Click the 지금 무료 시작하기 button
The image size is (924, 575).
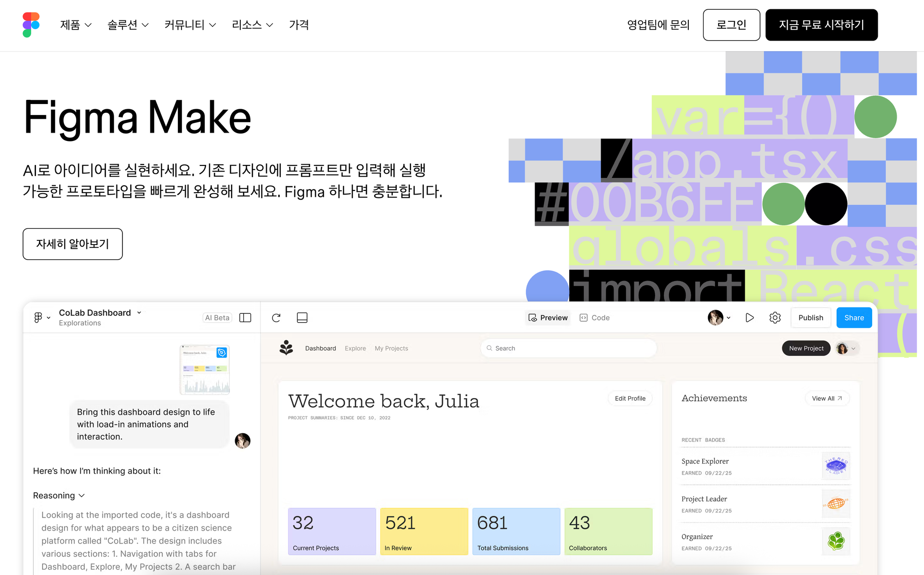coord(821,25)
